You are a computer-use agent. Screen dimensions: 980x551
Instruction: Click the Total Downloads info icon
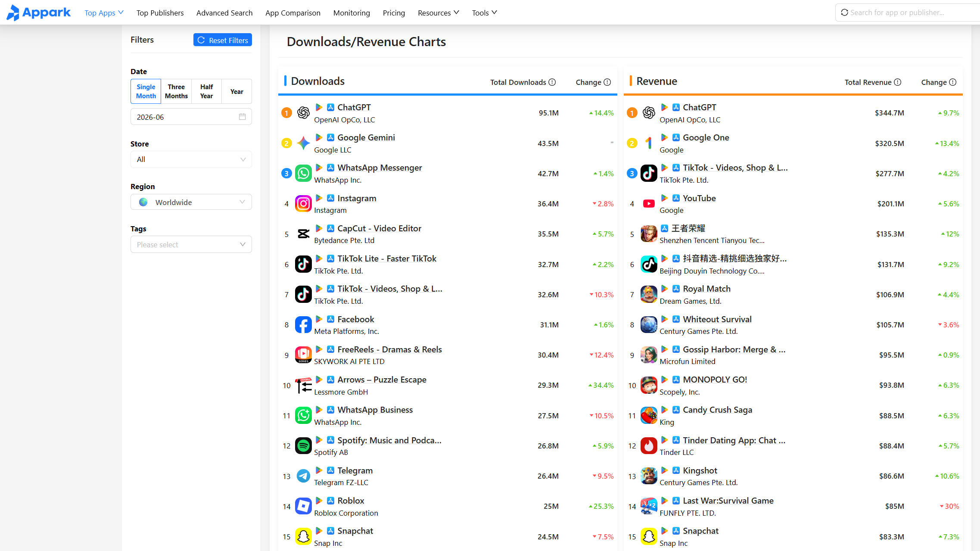coord(552,82)
